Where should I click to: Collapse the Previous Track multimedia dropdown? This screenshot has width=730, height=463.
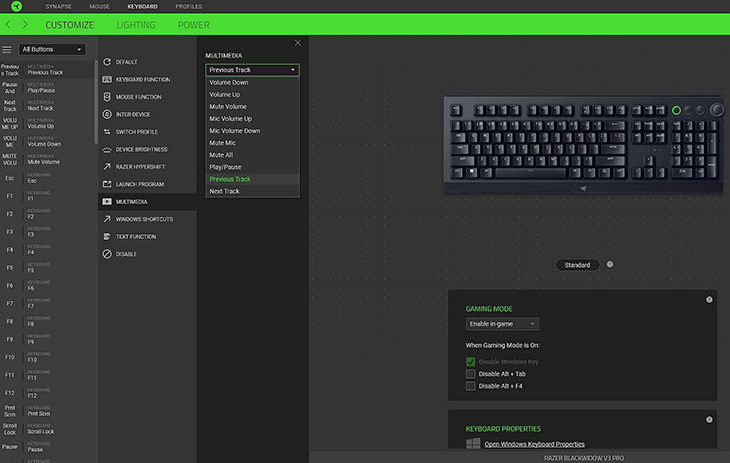pyautogui.click(x=252, y=70)
